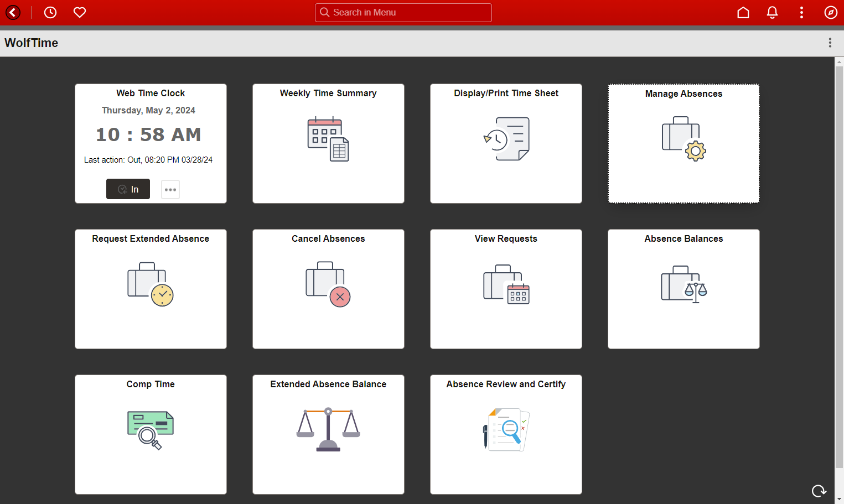Click the 'Comp Time' title text
This screenshot has height=504, width=844.
point(151,384)
